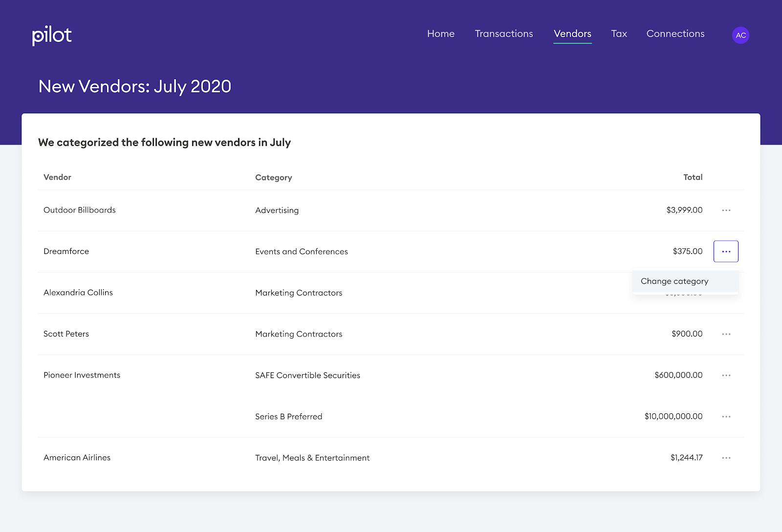
Task: Click the AC avatar icon
Action: [740, 35]
